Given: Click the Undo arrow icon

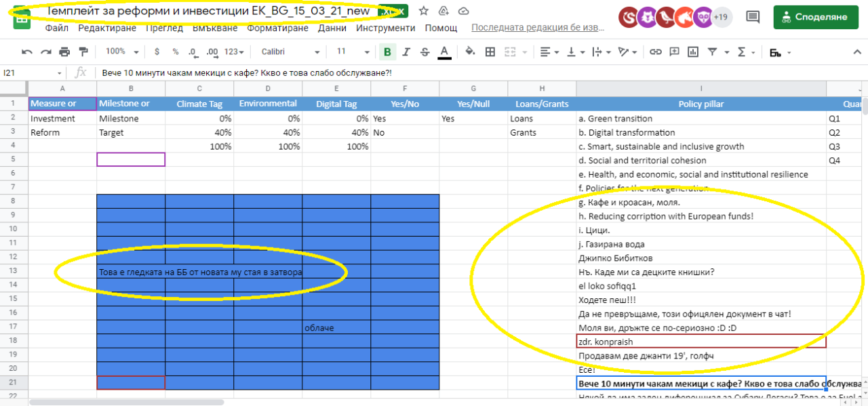Looking at the screenshot, I should point(27,52).
